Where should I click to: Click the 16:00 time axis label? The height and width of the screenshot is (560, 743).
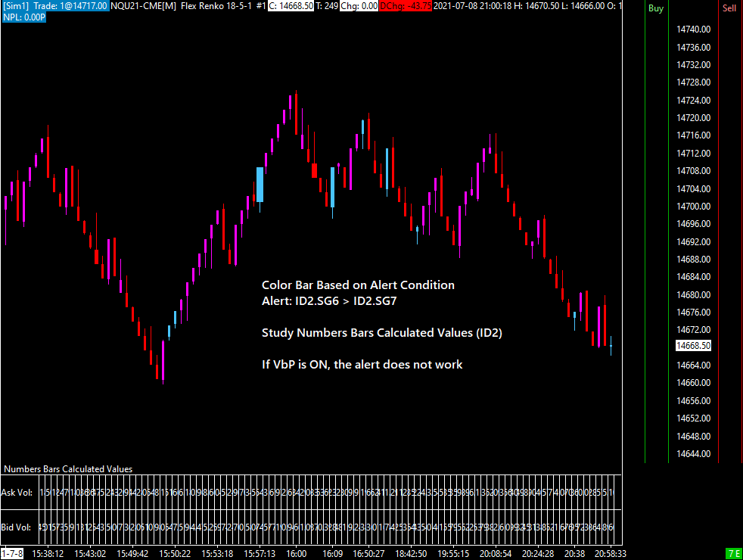[296, 553]
